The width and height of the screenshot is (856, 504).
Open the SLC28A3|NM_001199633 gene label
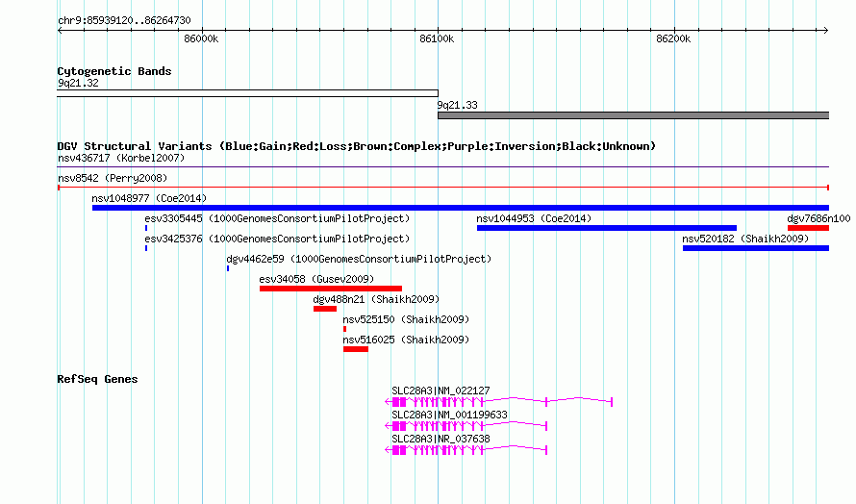pos(449,415)
